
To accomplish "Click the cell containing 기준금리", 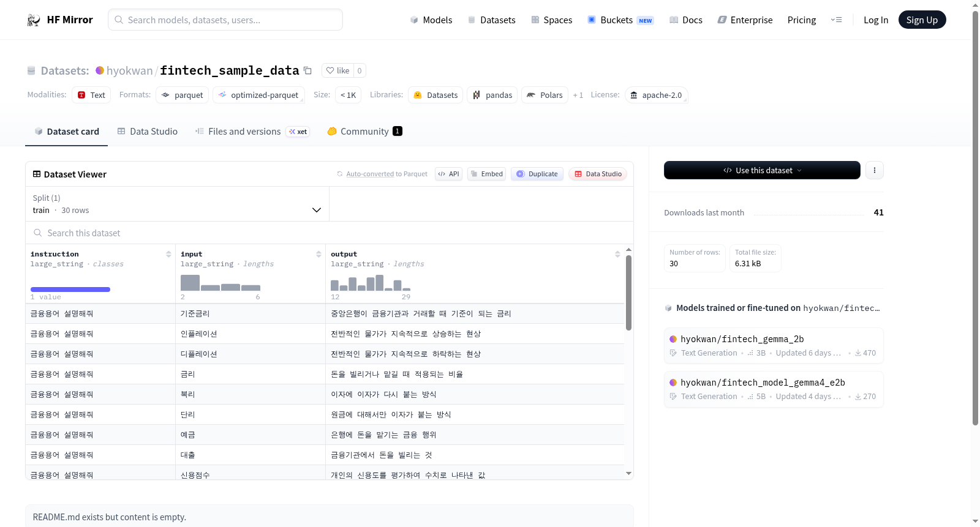I will [251, 313].
